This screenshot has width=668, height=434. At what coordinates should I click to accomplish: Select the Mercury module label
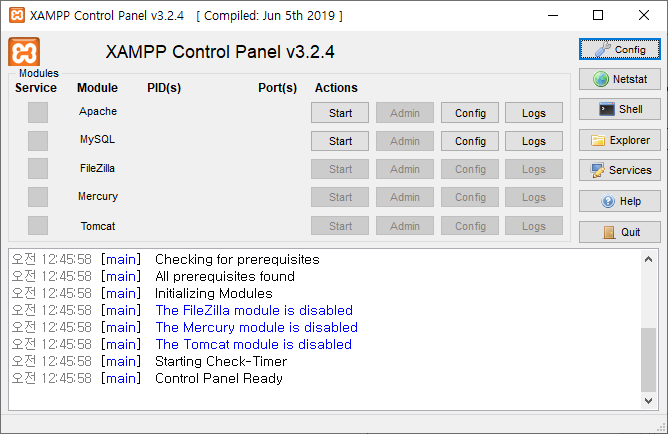[x=98, y=196]
